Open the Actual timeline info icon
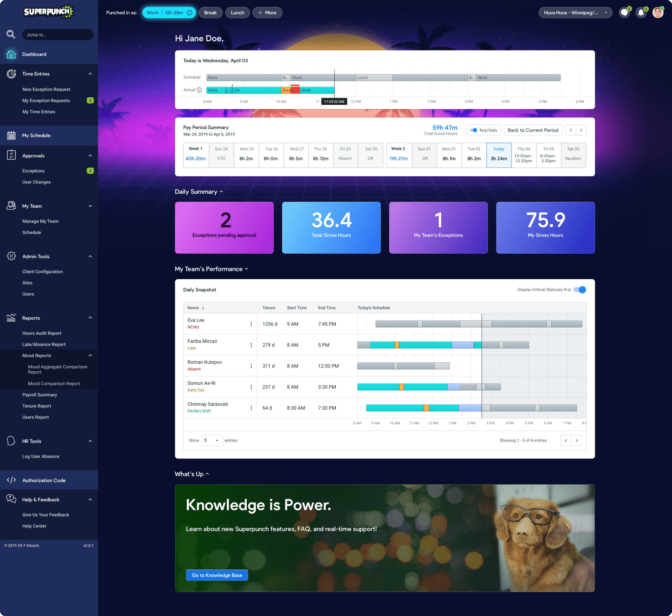This screenshot has width=672, height=616. point(199,90)
